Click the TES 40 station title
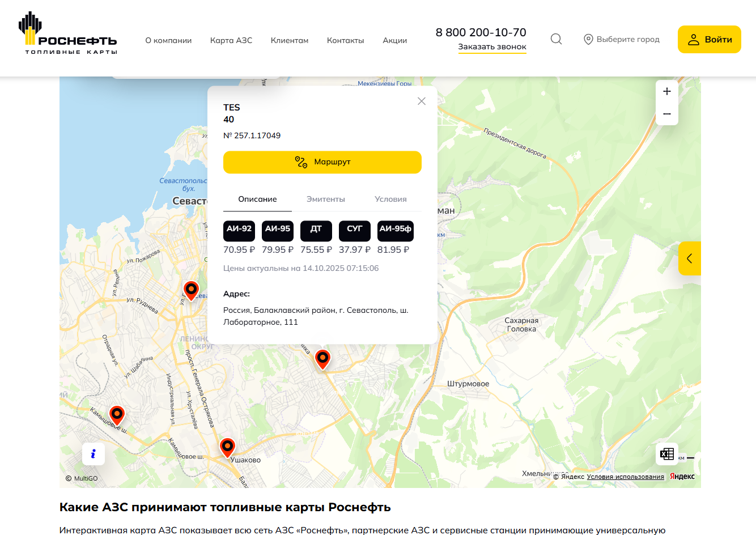This screenshot has height=535, width=756. pyautogui.click(x=232, y=113)
